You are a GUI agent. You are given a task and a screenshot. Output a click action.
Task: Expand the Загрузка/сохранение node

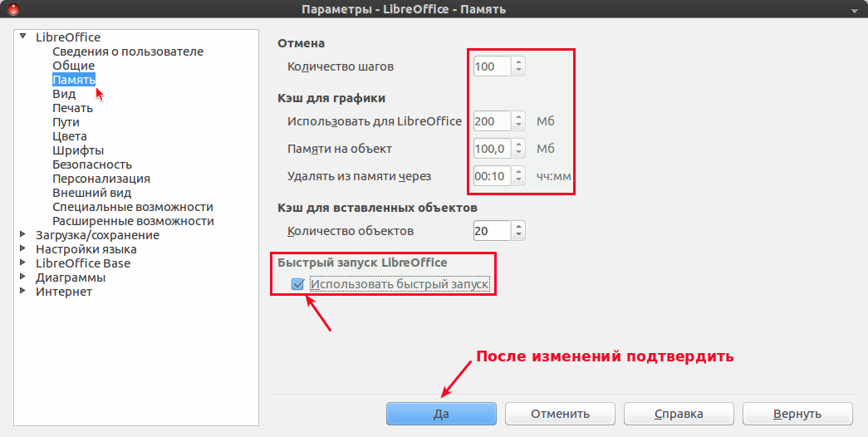[22, 234]
